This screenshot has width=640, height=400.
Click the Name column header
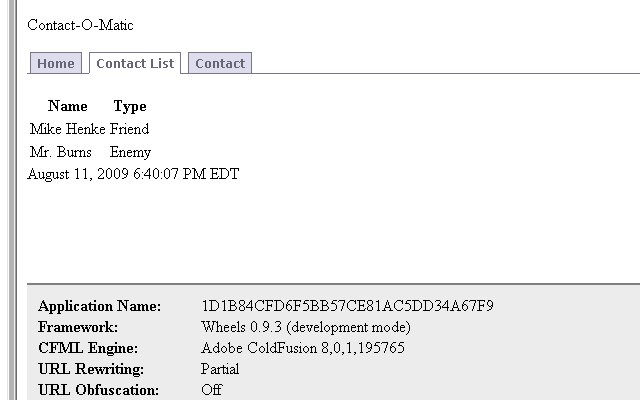pyautogui.click(x=67, y=106)
